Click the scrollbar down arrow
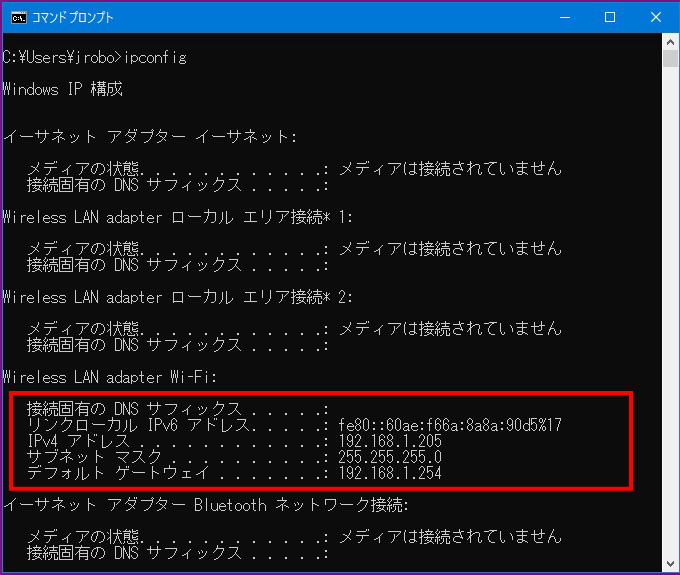 670,564
